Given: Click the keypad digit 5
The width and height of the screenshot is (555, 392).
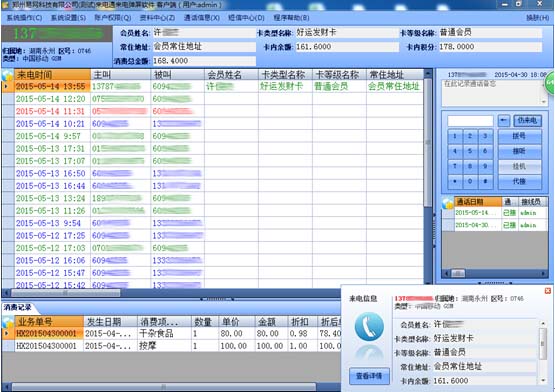Looking at the screenshot, I should 470,151.
